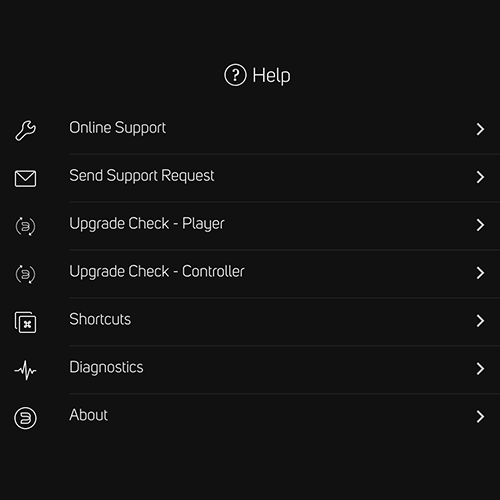Click the Shortcuts command-key icon
The height and width of the screenshot is (500, 500).
pyautogui.click(x=25, y=322)
